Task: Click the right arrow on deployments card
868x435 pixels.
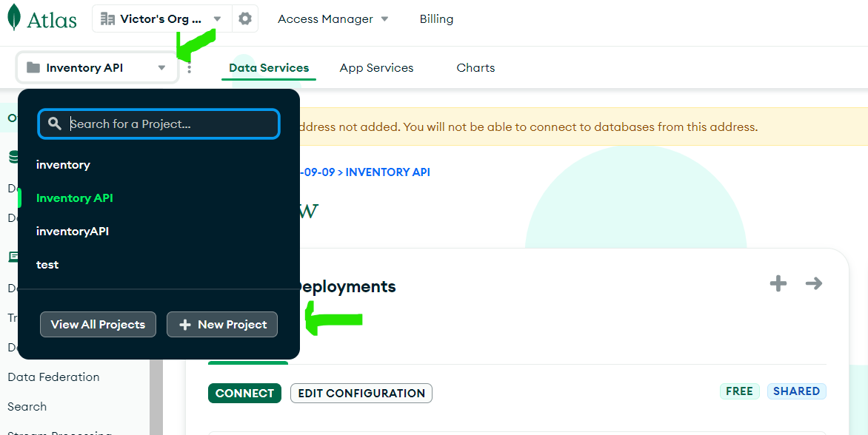Action: 814,283
